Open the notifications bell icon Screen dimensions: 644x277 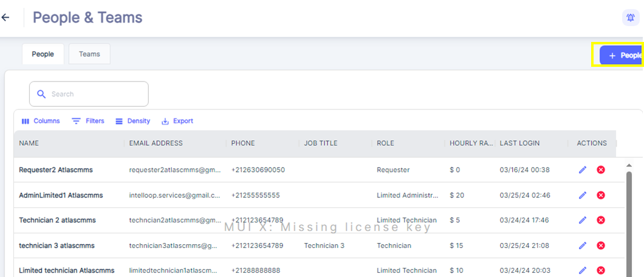[630, 18]
